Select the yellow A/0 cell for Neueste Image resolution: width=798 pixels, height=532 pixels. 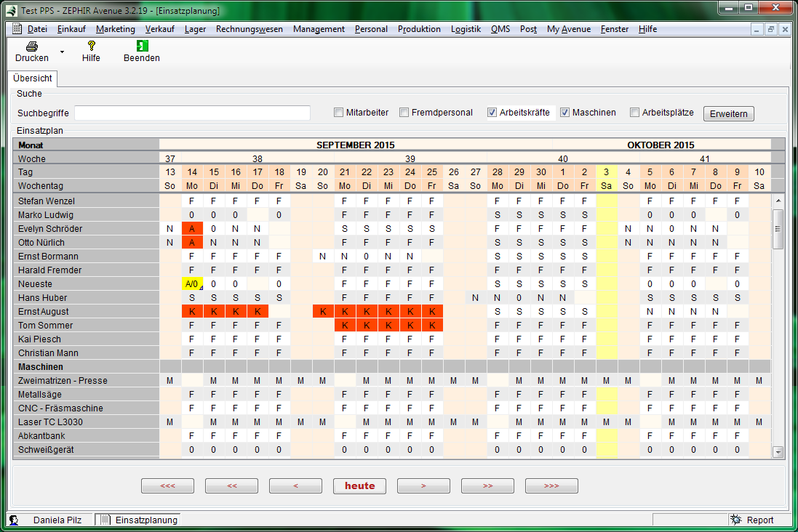(192, 283)
